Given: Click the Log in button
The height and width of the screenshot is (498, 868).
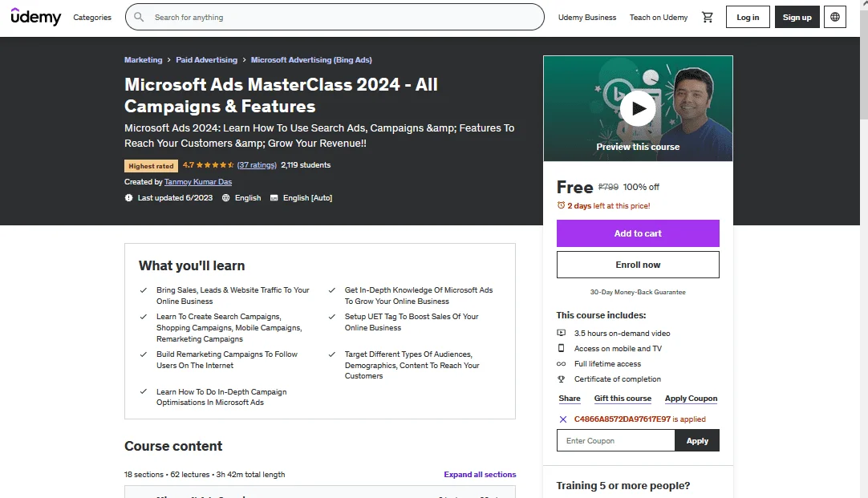Looking at the screenshot, I should point(748,17).
